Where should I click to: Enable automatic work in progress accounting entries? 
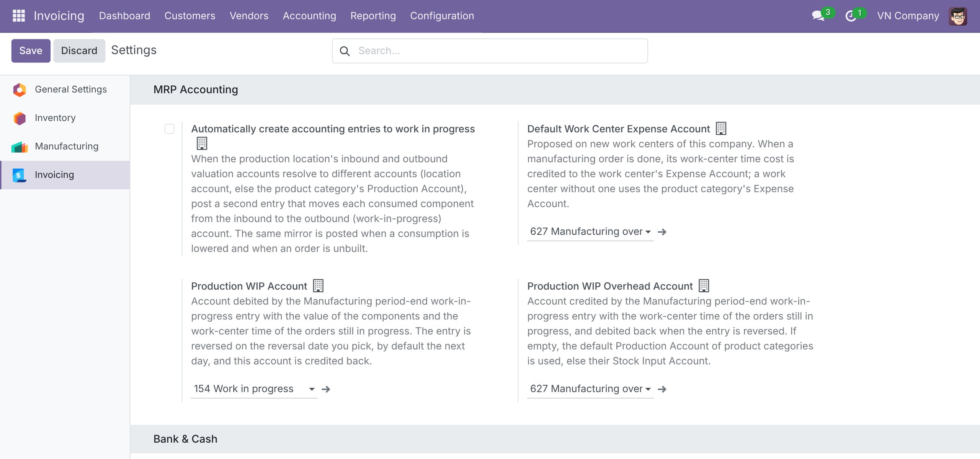(170, 129)
